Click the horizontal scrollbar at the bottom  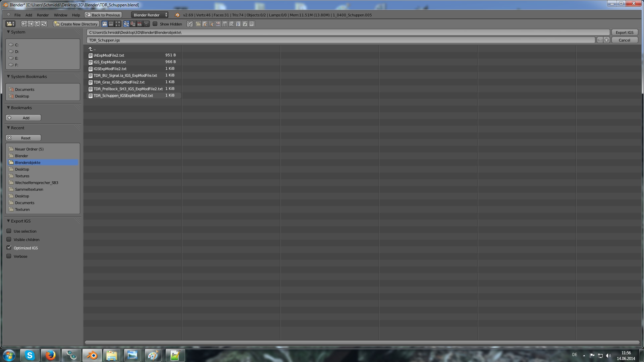[362, 342]
